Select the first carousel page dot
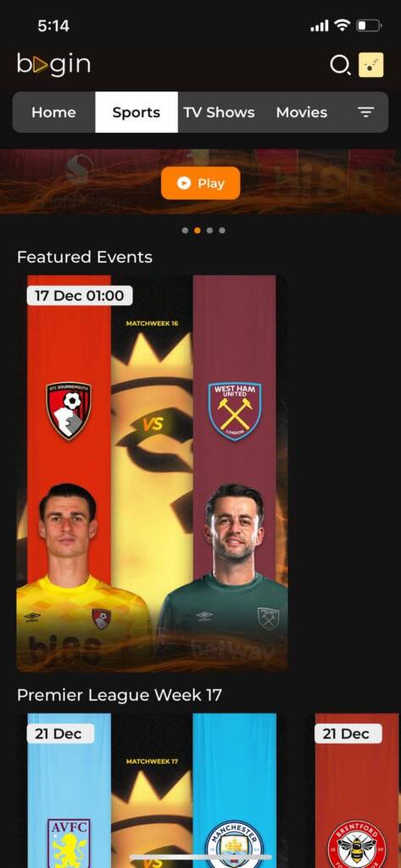Viewport: 401px width, 868px height. pyautogui.click(x=185, y=231)
